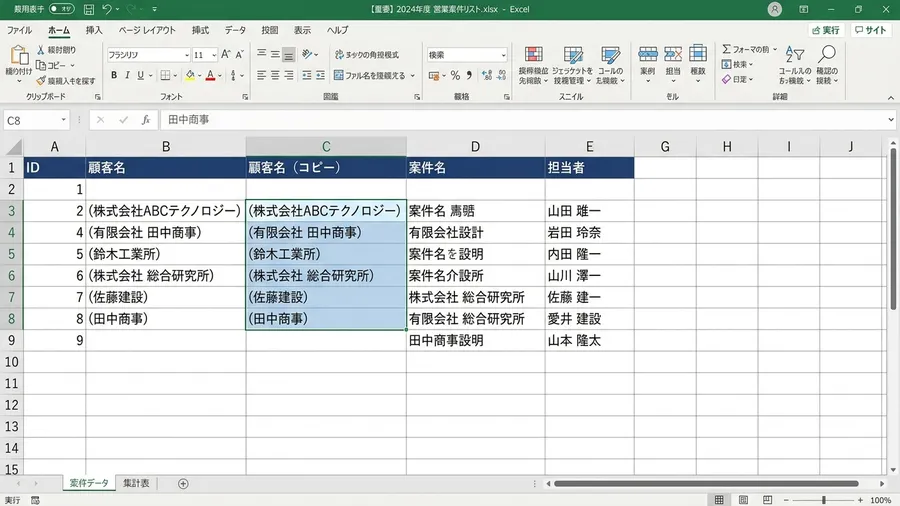Decrease indent icon
Image resolution: width=900 pixels, height=506 pixels.
307,75
